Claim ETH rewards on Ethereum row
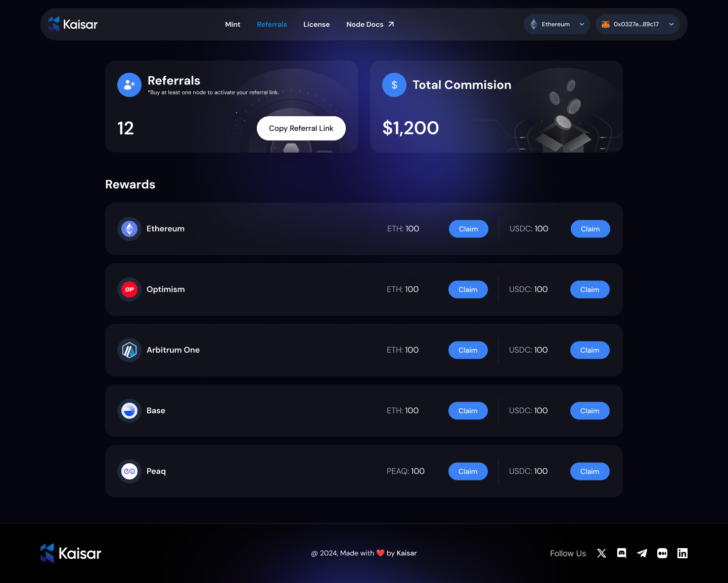 click(469, 229)
